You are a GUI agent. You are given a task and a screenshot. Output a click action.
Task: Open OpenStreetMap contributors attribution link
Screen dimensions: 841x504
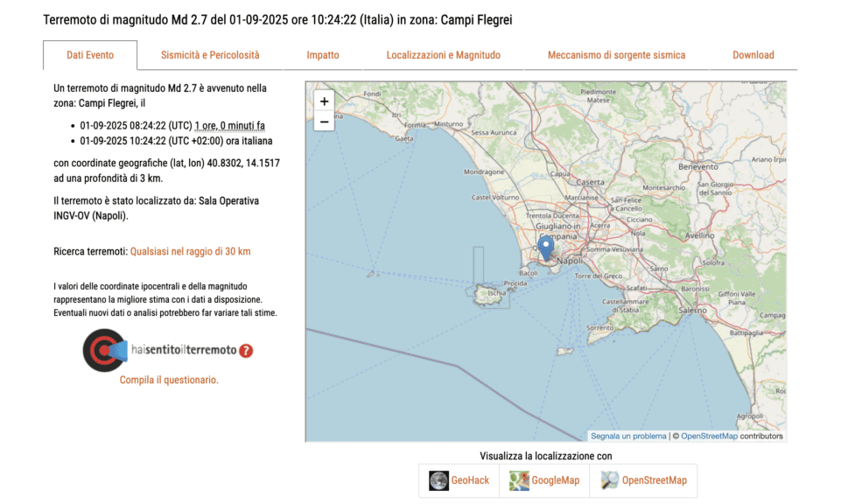pos(709,436)
